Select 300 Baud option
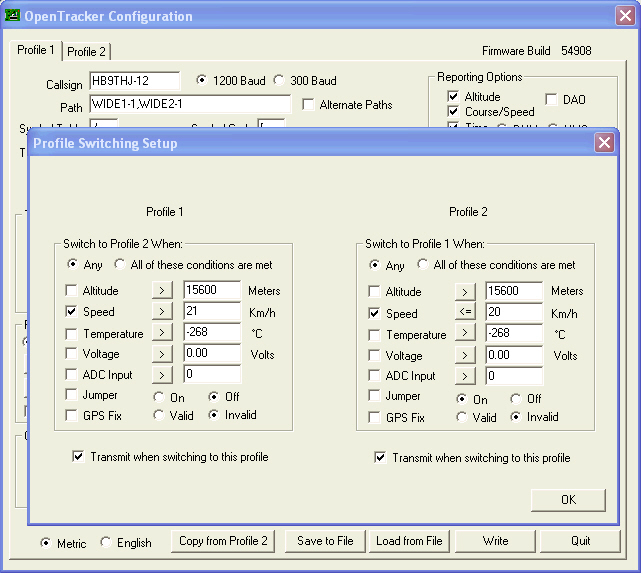This screenshot has height=573, width=641. click(305, 80)
